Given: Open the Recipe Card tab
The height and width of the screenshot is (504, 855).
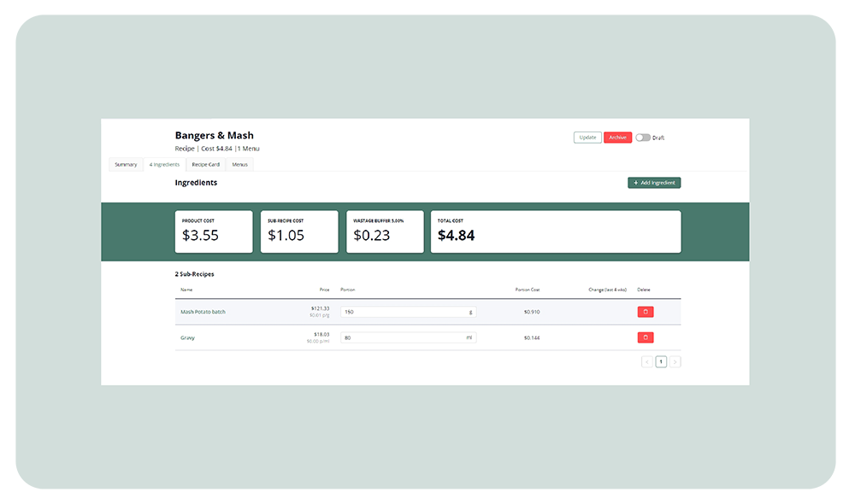Looking at the screenshot, I should pos(205,164).
